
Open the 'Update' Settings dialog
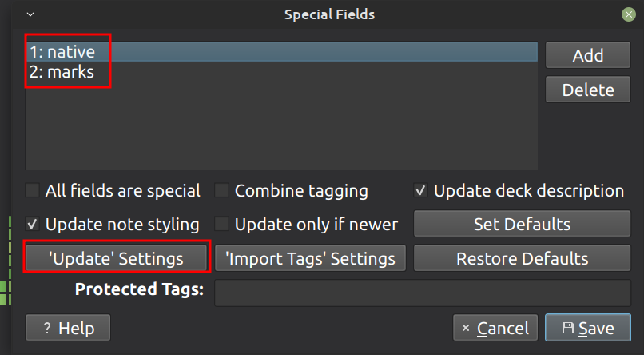point(116,258)
